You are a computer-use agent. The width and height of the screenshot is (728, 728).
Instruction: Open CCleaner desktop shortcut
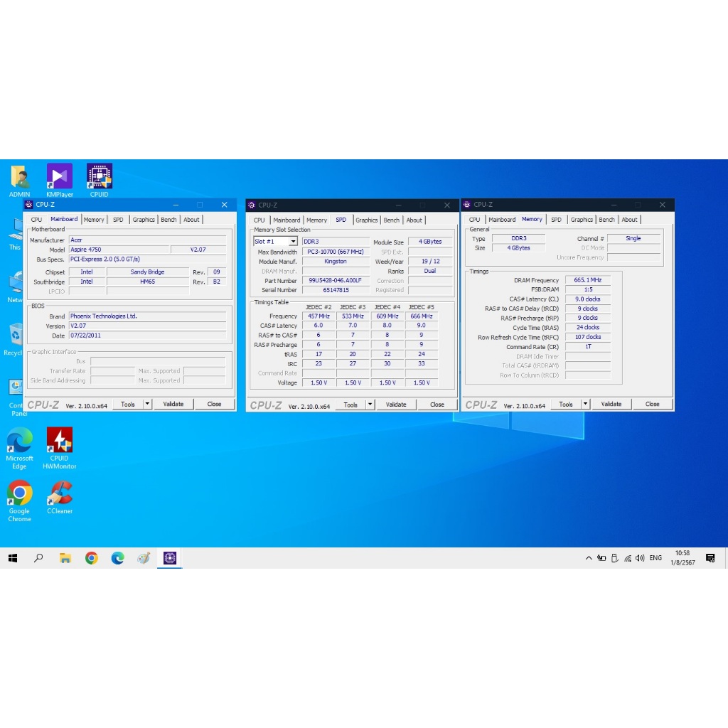(60, 493)
